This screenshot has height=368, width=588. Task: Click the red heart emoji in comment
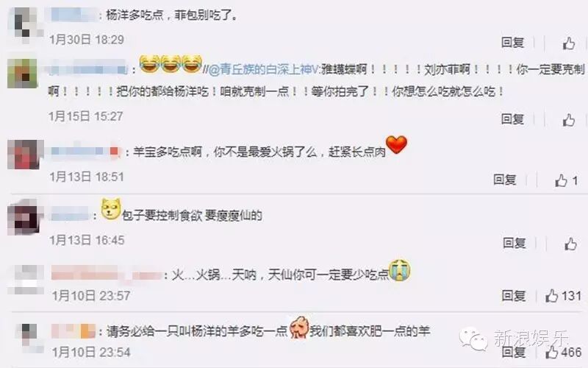pyautogui.click(x=396, y=145)
